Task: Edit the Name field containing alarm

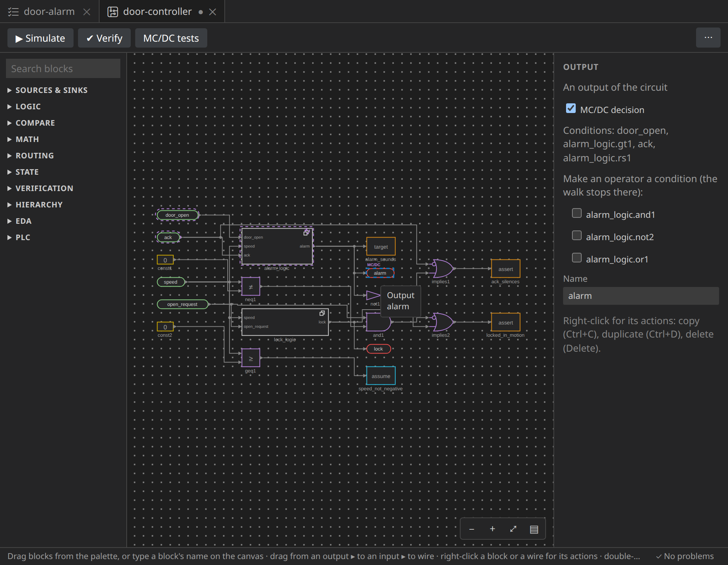Action: [641, 296]
